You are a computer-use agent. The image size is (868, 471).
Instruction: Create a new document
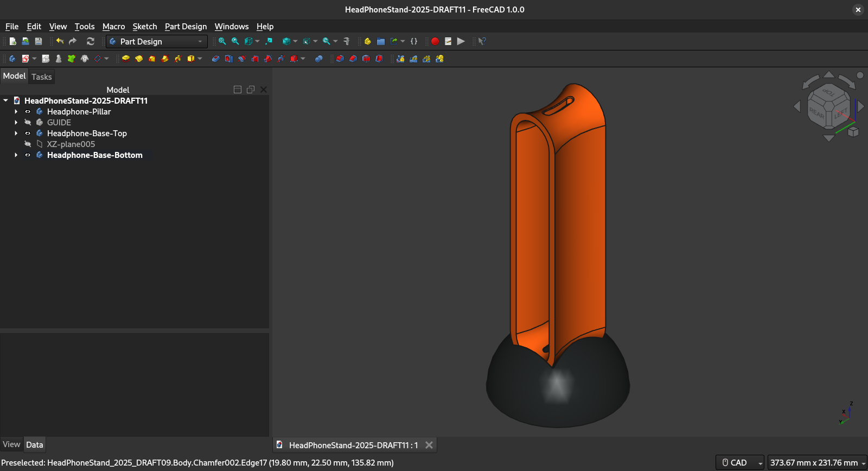click(x=12, y=41)
